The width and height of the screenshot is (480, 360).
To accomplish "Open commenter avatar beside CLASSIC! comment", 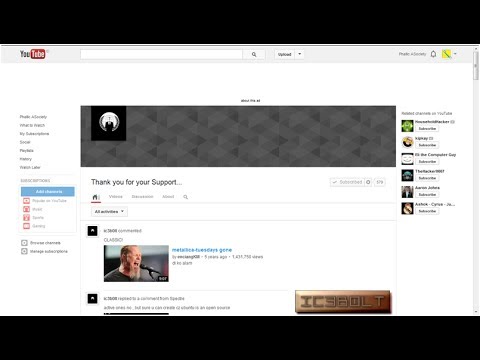I will tap(92, 231).
